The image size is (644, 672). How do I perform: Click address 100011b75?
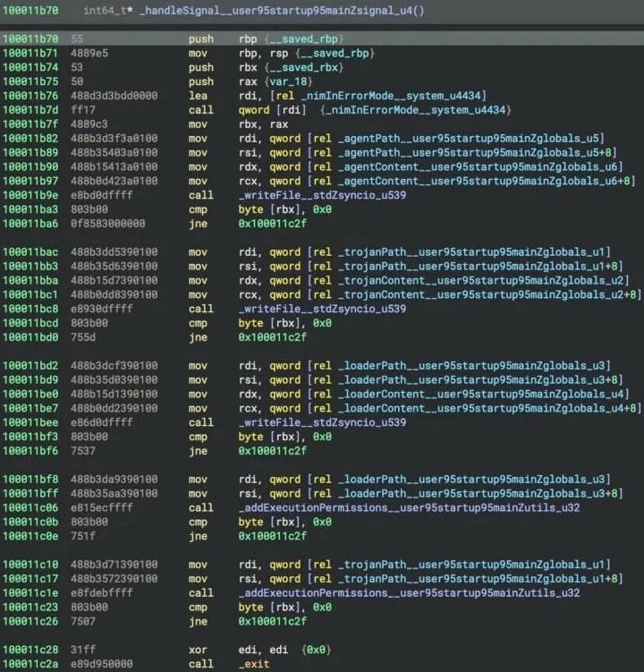30,81
